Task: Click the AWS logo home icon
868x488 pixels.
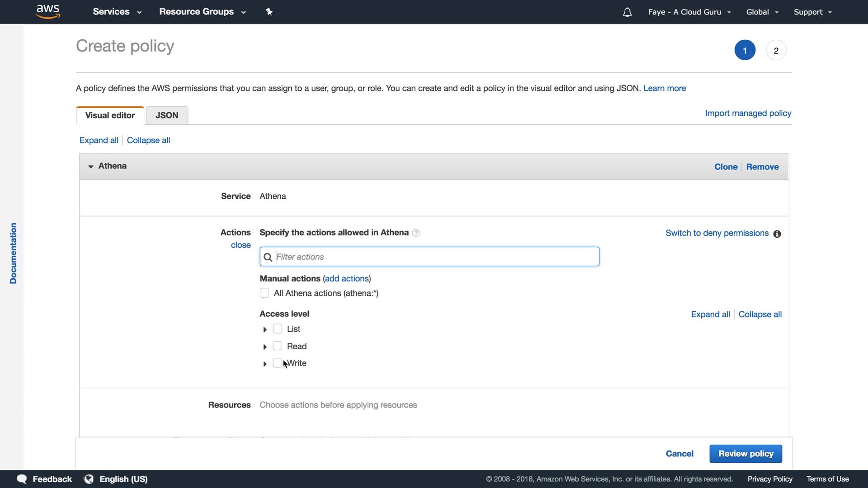Action: coord(48,12)
